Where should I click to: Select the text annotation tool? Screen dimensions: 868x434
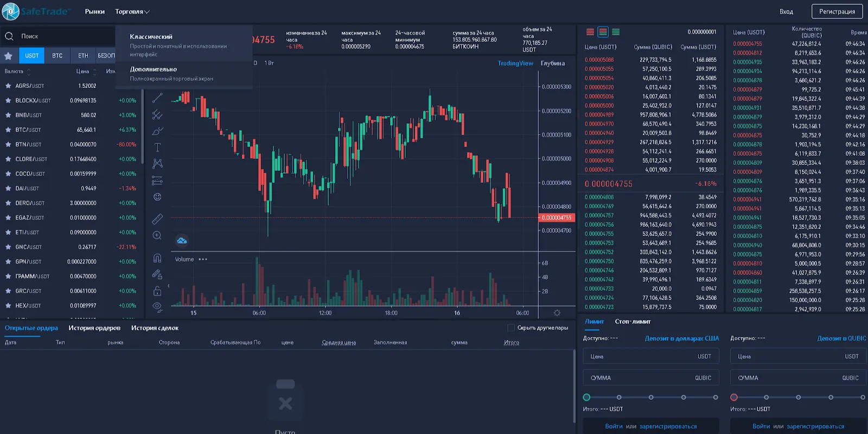(157, 147)
